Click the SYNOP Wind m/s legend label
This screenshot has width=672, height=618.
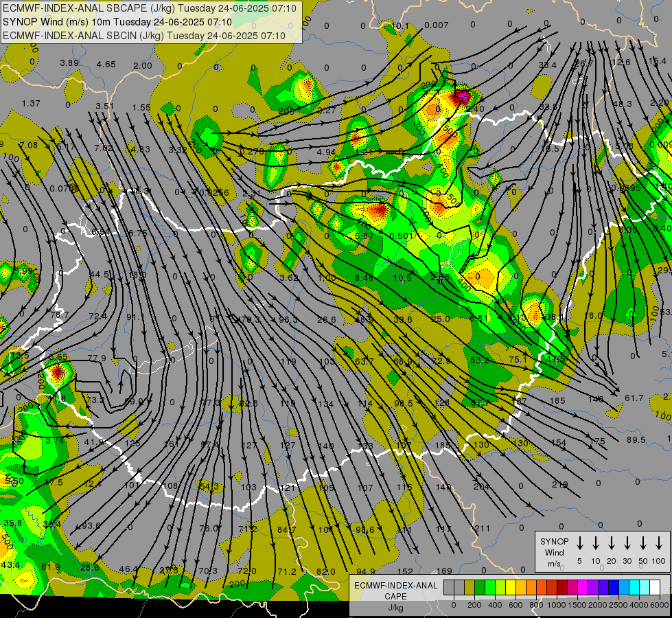pyautogui.click(x=554, y=552)
